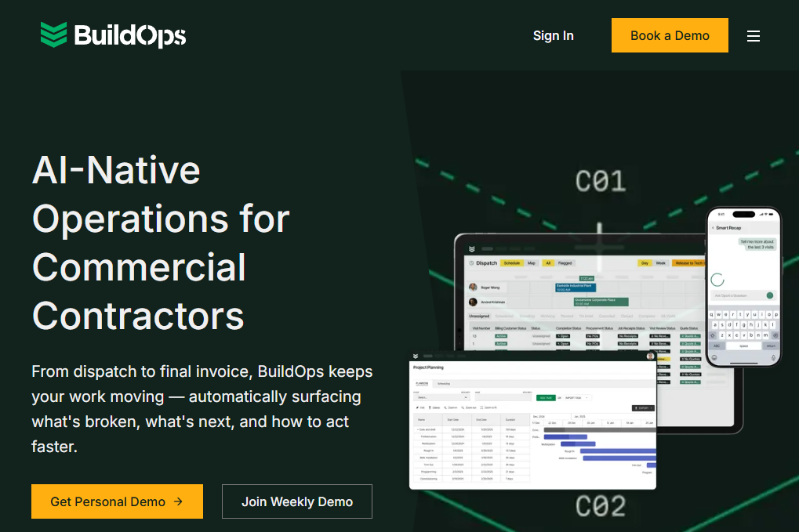Click Get Personal Demo button
Viewport: 799px width, 532px height.
tap(117, 501)
